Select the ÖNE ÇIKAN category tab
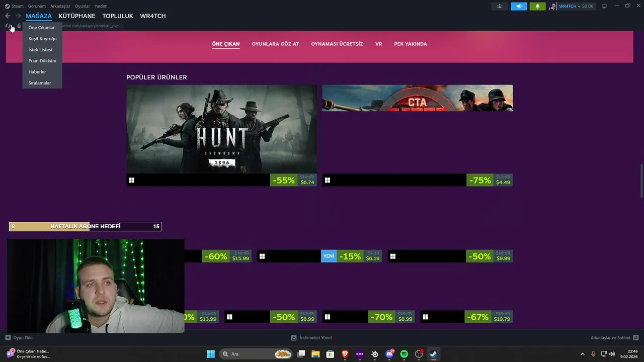Image resolution: width=644 pixels, height=362 pixels. pos(226,44)
